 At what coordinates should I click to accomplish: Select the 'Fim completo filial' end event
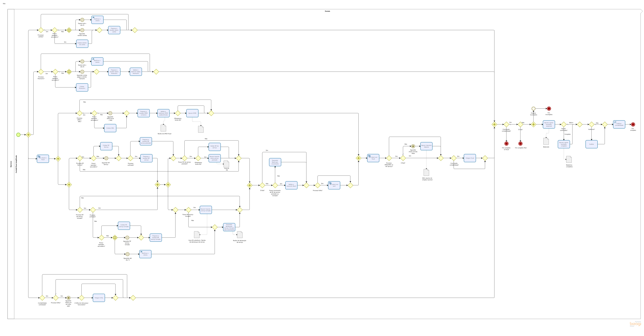(x=520, y=144)
